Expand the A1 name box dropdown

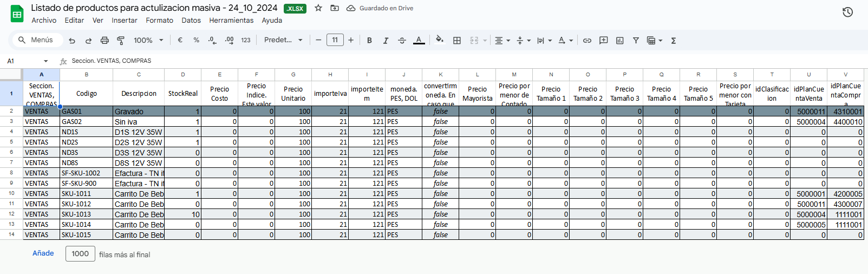45,61
